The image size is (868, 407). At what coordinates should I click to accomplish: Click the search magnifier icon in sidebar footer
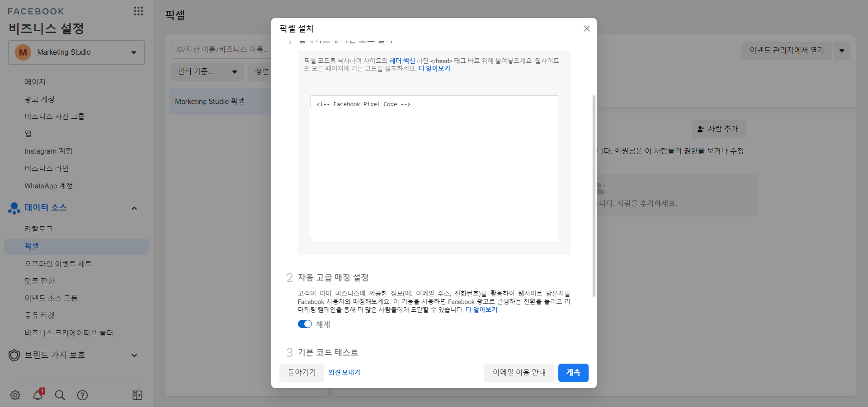tap(60, 395)
